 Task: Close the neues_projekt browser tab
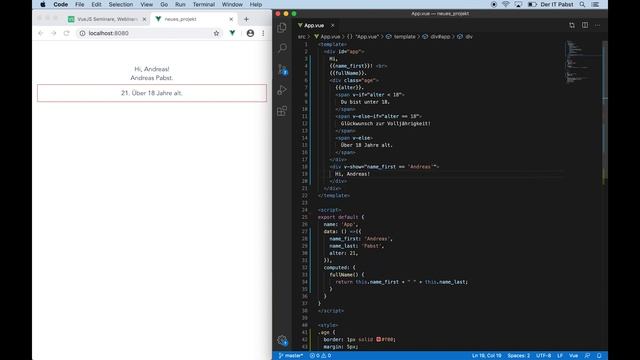231,19
